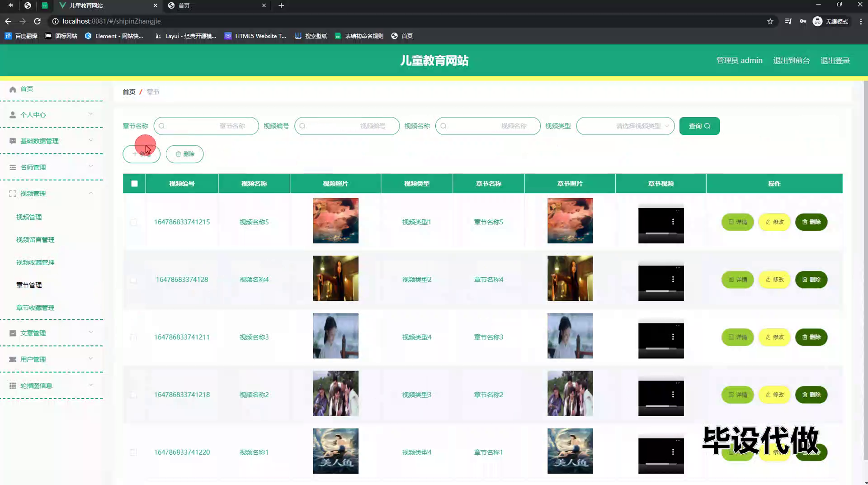This screenshot has height=485, width=868.
Task: Expand the 基础数据管理 sidebar menu
Action: (52, 141)
